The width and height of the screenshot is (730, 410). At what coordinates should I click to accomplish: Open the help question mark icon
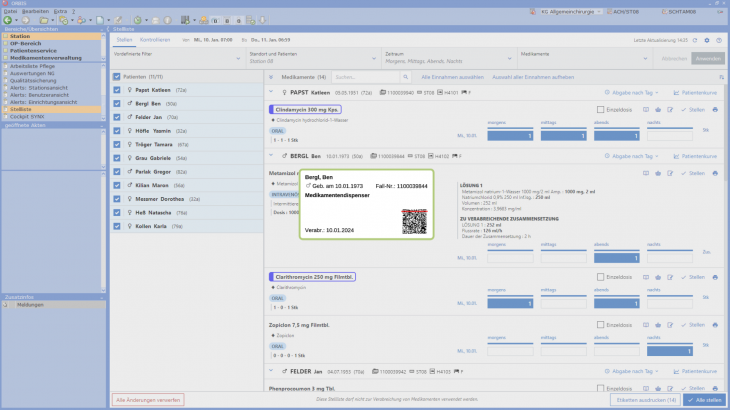[x=718, y=40]
